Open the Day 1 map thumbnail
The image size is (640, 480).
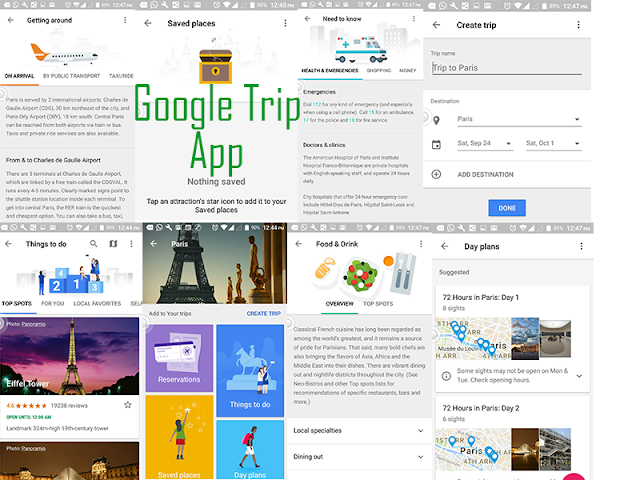click(x=473, y=338)
